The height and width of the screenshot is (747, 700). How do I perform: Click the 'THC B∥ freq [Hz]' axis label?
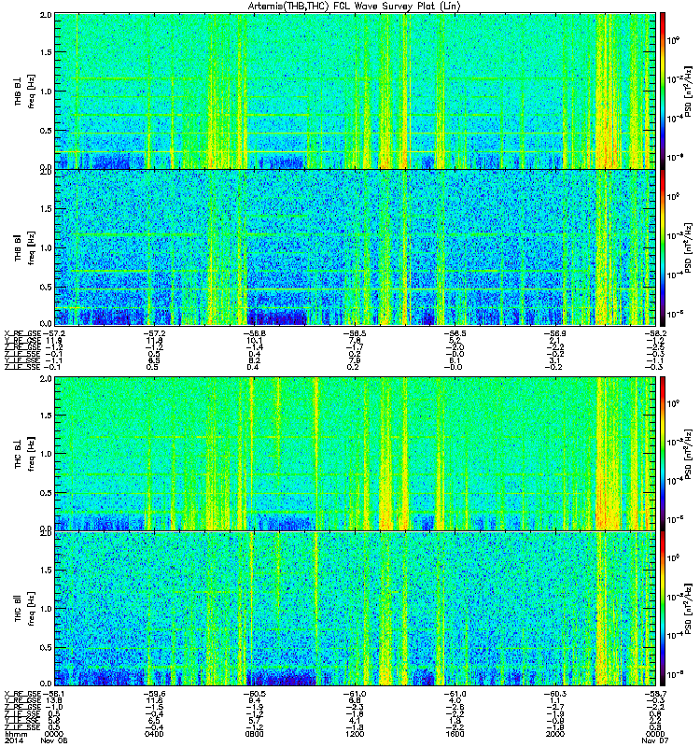pos(25,609)
